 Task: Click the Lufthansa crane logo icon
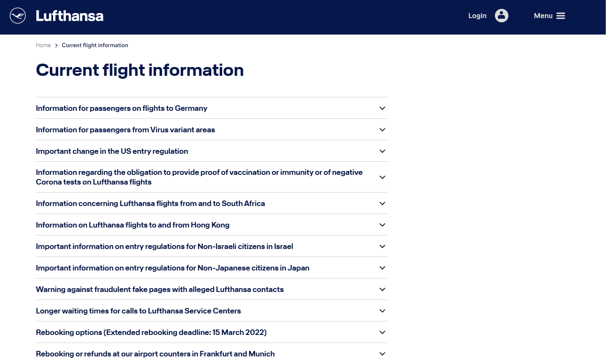point(18,16)
